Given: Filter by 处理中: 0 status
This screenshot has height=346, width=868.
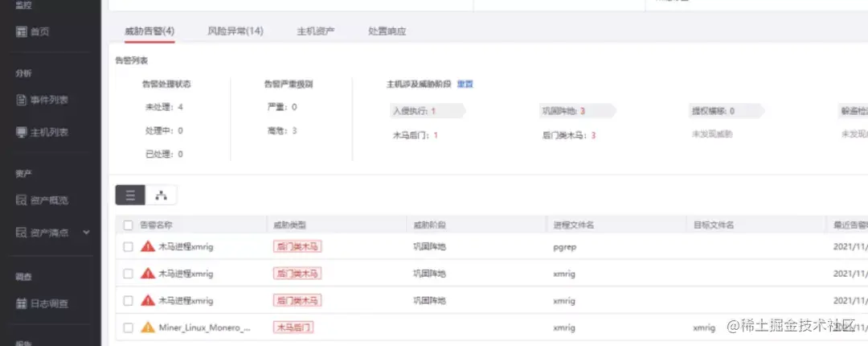Looking at the screenshot, I should click(164, 131).
